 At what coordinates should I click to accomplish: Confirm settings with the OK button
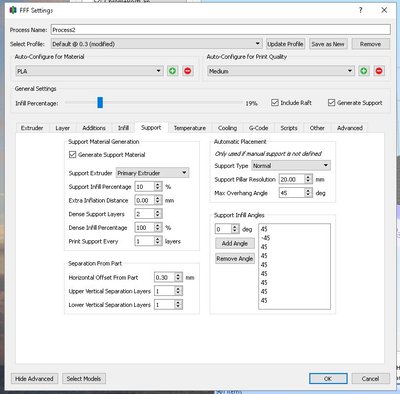[x=328, y=379]
